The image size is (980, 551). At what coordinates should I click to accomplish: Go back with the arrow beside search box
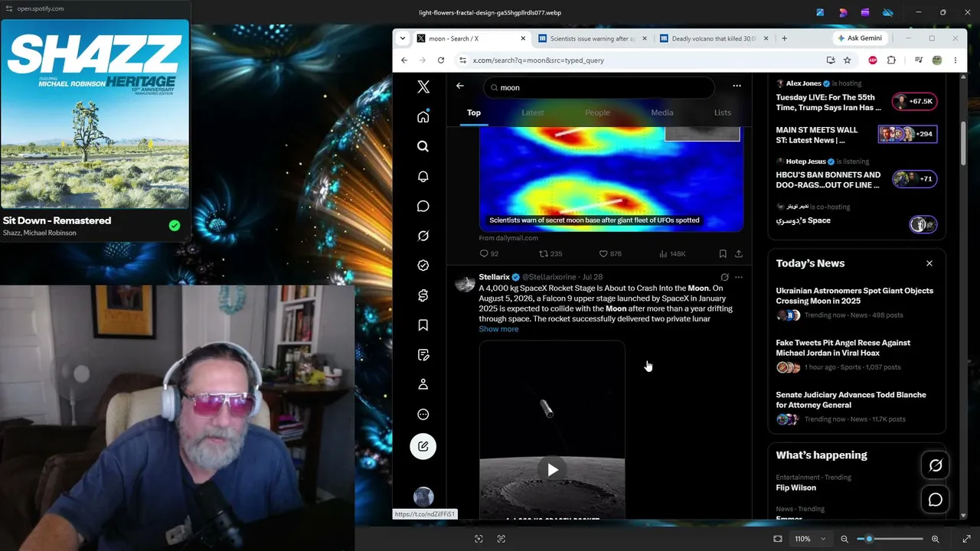[x=460, y=86]
